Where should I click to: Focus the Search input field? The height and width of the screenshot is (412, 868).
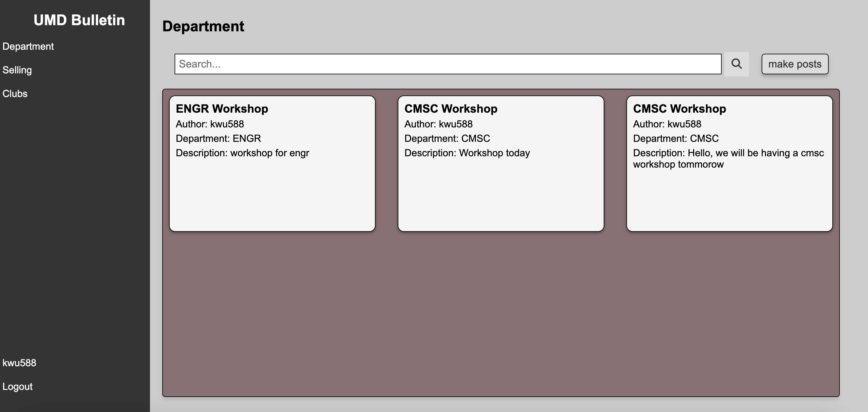(448, 64)
